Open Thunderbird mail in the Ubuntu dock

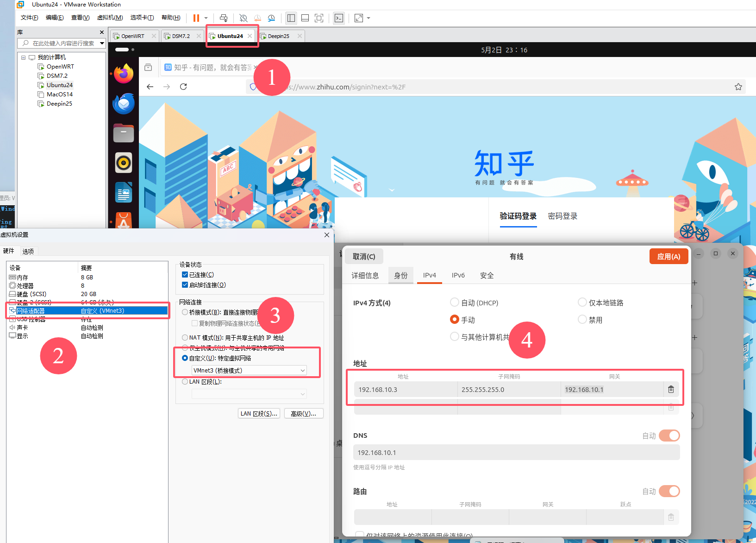[x=124, y=103]
